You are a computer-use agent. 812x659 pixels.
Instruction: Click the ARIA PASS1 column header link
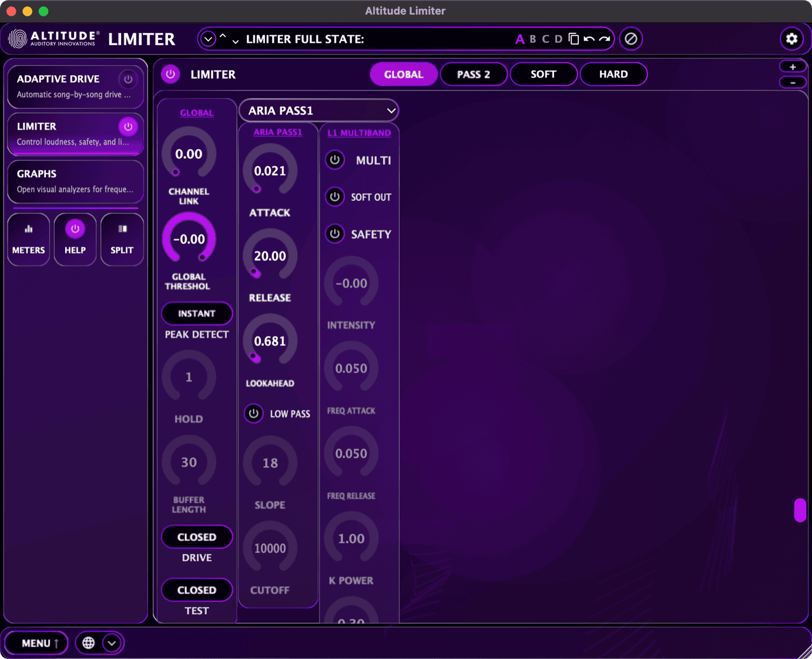click(x=278, y=132)
